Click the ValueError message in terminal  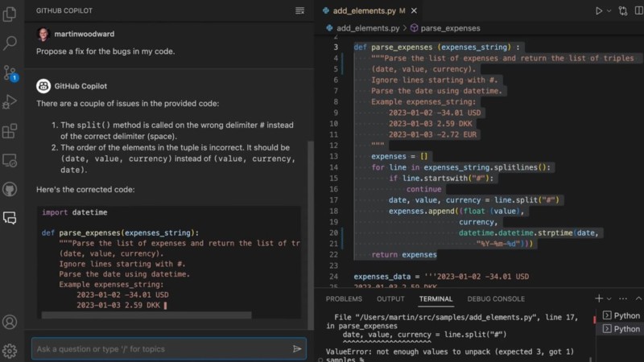click(x=449, y=352)
